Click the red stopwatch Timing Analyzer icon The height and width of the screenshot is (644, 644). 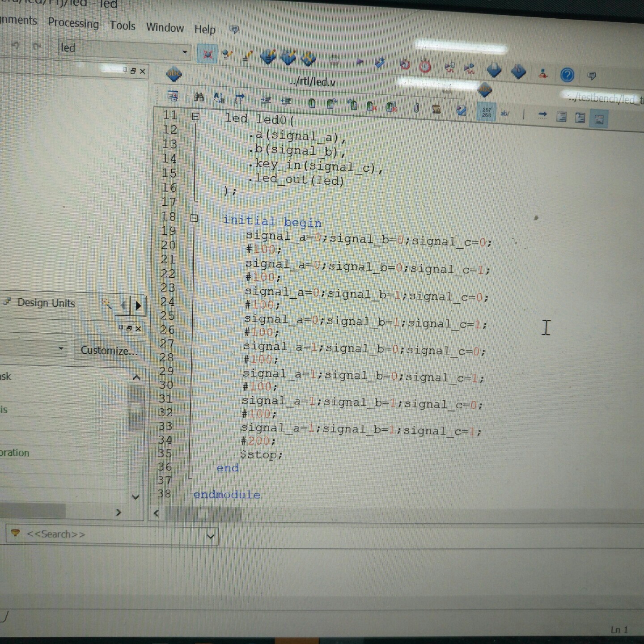coord(425,67)
